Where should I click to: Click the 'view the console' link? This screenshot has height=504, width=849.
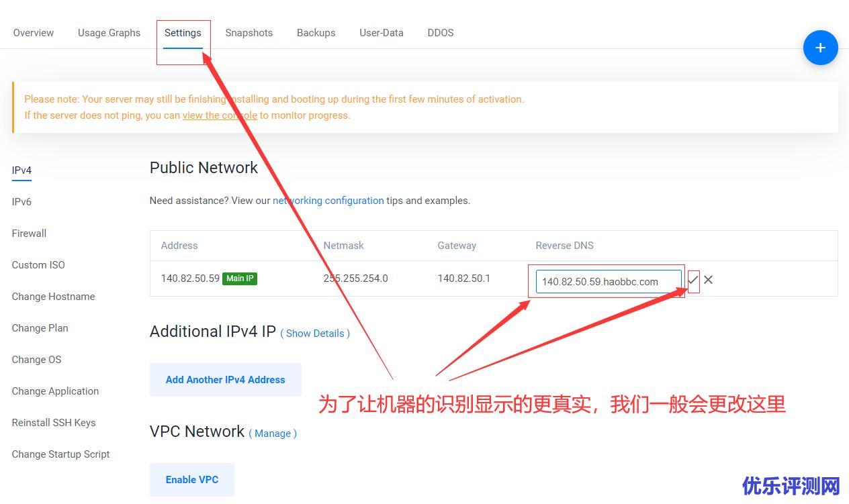220,115
